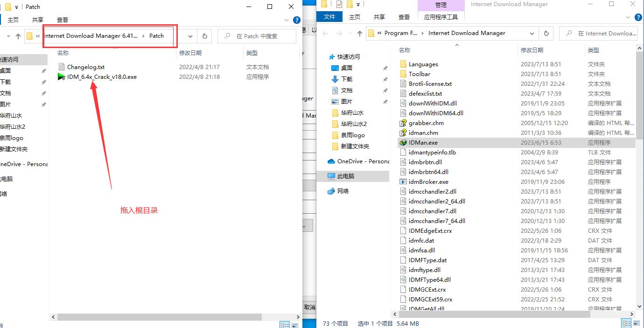Click the refresh button in the Patch window
644x328 pixels.
pyautogui.click(x=204, y=36)
